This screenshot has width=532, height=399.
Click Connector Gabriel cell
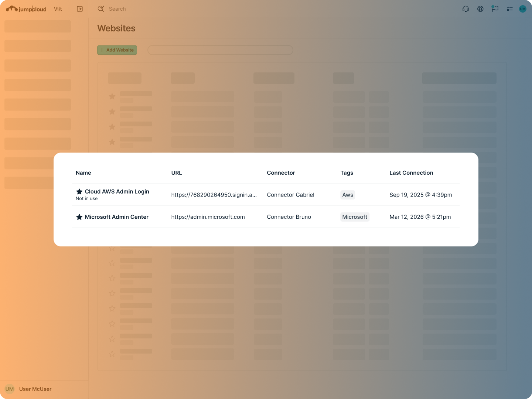290,195
